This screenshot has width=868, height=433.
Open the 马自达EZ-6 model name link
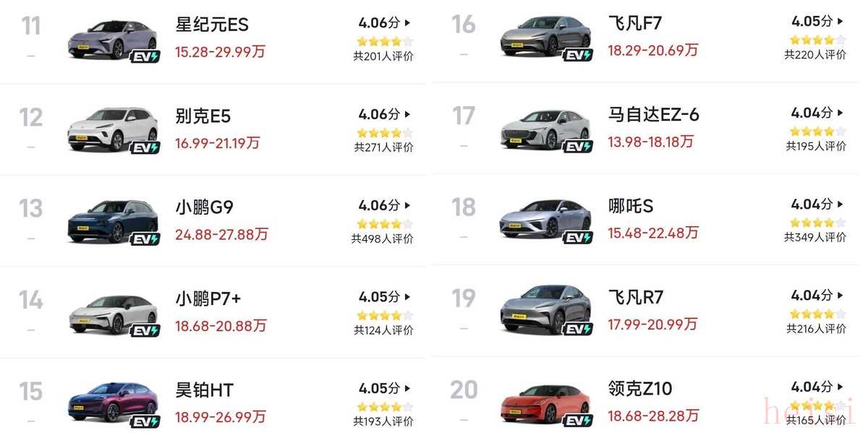pyautogui.click(x=654, y=115)
